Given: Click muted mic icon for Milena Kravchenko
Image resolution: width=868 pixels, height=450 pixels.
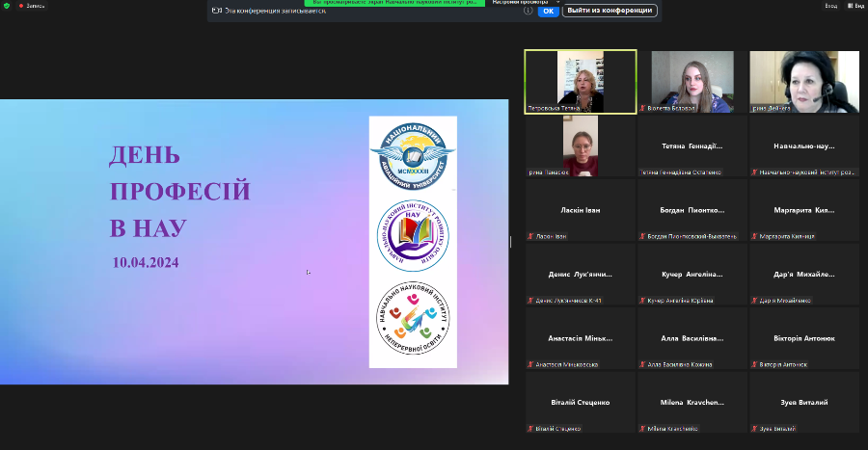Looking at the screenshot, I should point(642,429).
